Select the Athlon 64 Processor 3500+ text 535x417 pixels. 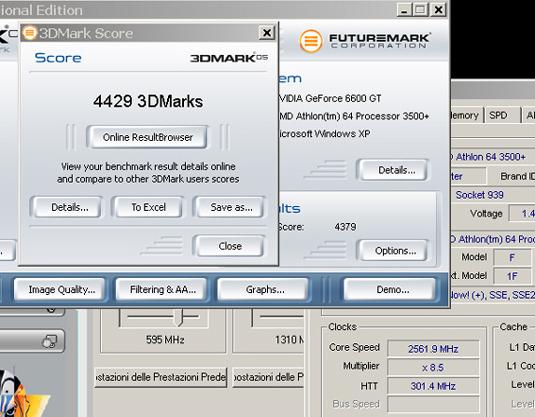click(x=354, y=116)
